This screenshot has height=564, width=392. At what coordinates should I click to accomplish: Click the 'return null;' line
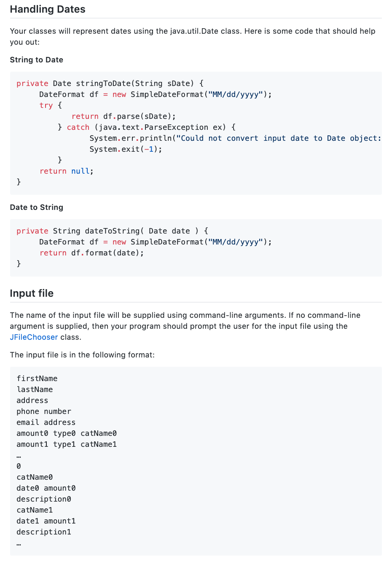tap(67, 171)
